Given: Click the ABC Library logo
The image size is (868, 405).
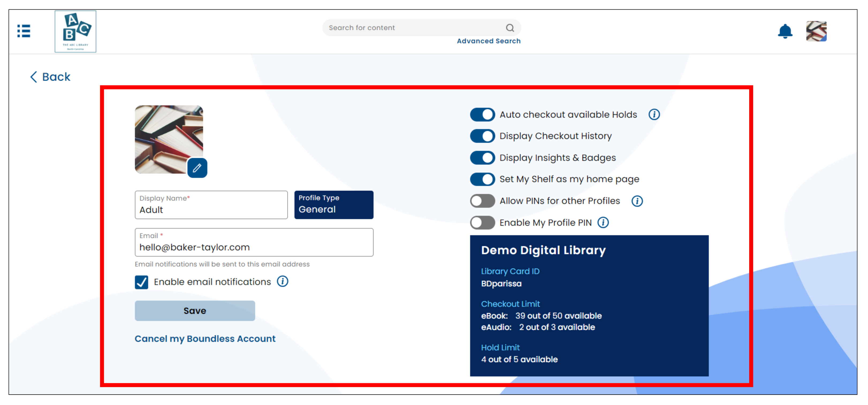Looking at the screenshot, I should 75,32.
